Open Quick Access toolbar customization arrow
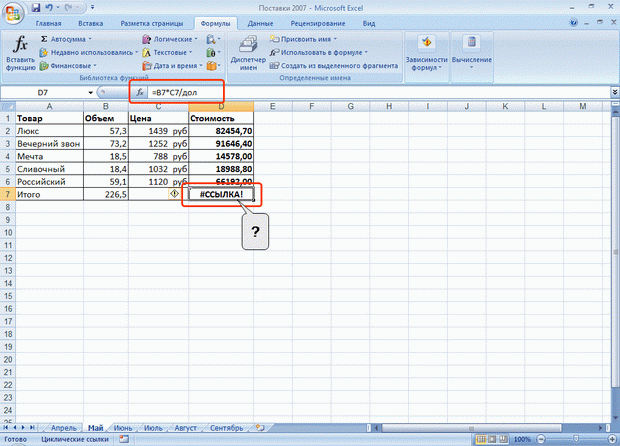Image resolution: width=620 pixels, height=446 pixels. (x=93, y=8)
